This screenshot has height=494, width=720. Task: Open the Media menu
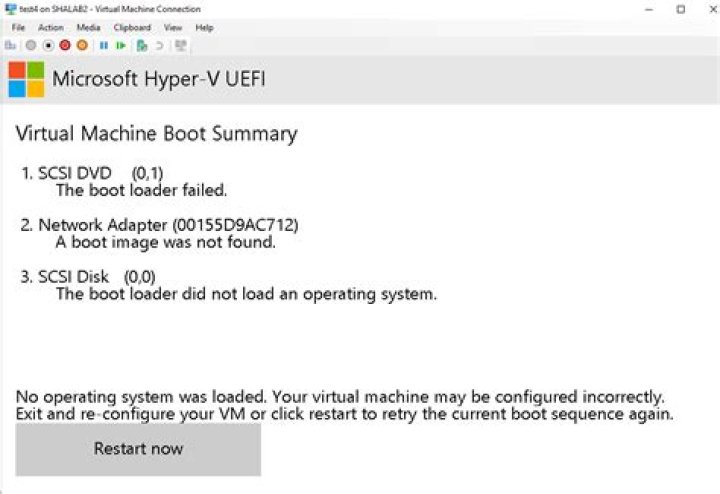coord(88,28)
